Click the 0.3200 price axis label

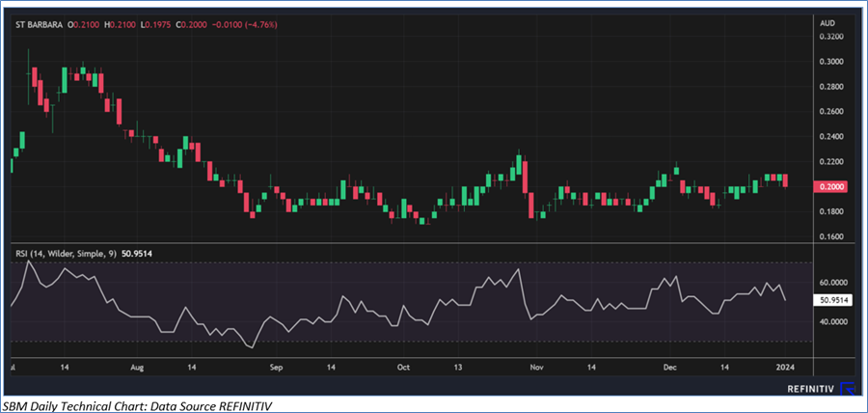pyautogui.click(x=830, y=37)
